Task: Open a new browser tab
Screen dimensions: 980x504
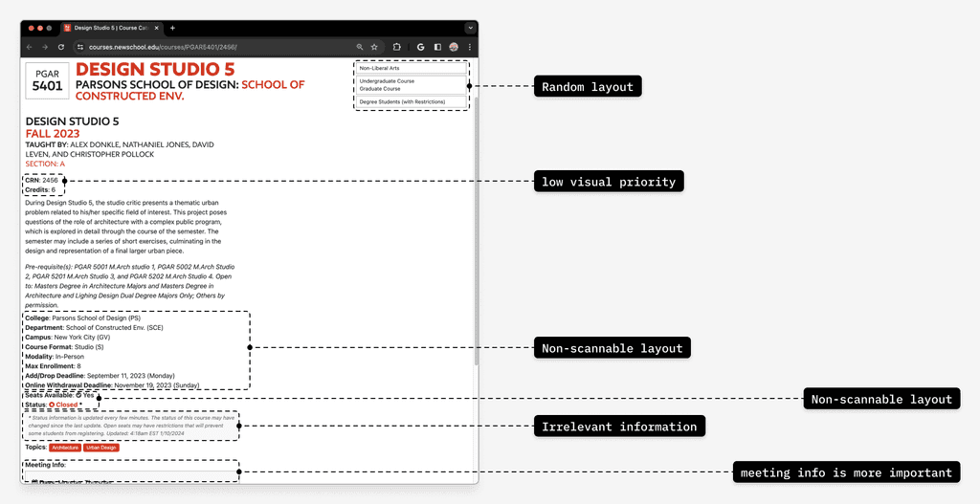Action: click(x=172, y=28)
